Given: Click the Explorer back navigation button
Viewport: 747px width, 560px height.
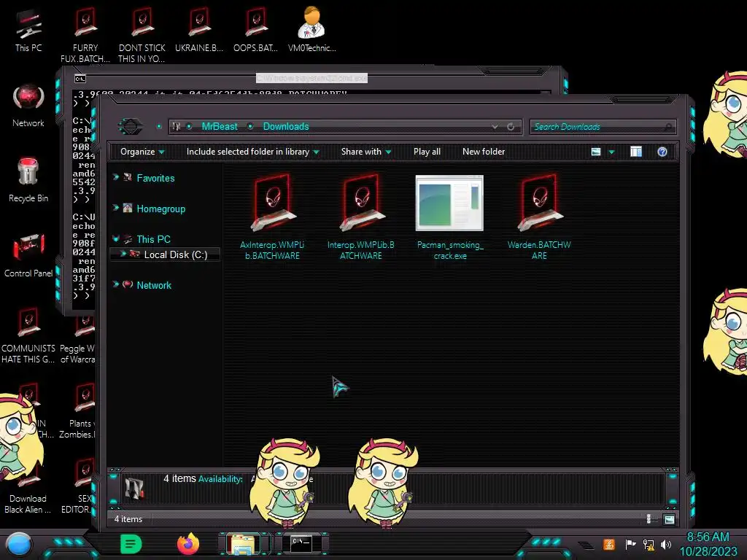Looking at the screenshot, I should click(x=130, y=127).
